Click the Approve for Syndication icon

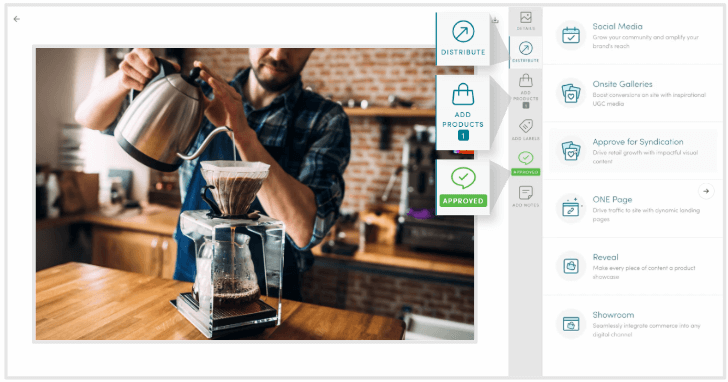(x=571, y=151)
